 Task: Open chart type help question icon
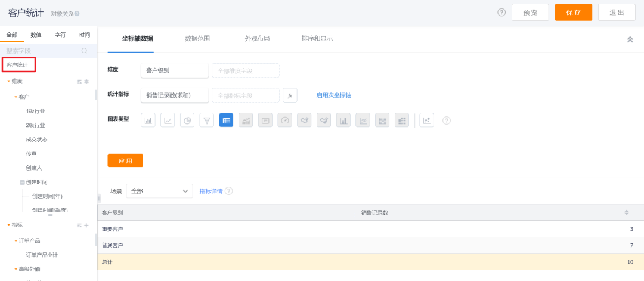pos(447,121)
